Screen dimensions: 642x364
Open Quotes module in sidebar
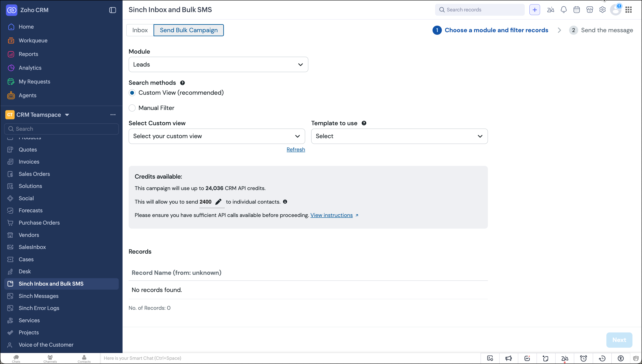28,150
